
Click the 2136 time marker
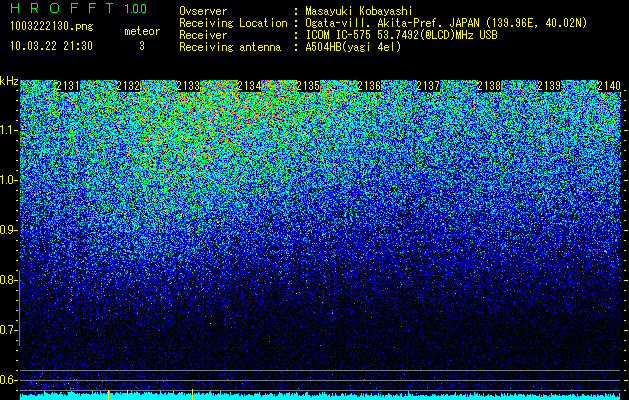pos(369,86)
